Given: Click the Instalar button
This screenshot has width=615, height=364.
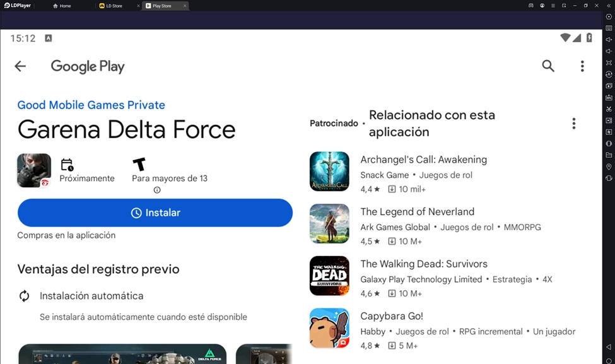Looking at the screenshot, I should (x=155, y=213).
